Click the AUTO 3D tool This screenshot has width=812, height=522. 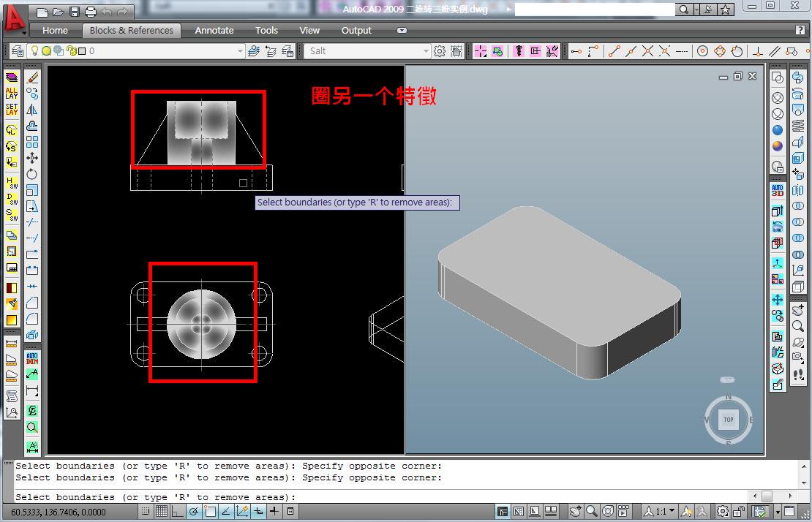click(x=778, y=190)
